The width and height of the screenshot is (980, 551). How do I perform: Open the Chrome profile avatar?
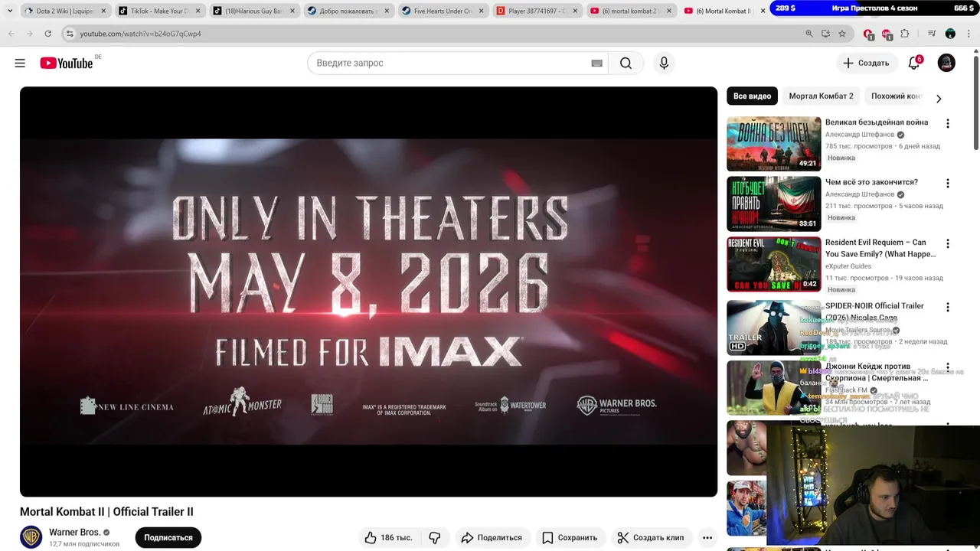pyautogui.click(x=950, y=34)
